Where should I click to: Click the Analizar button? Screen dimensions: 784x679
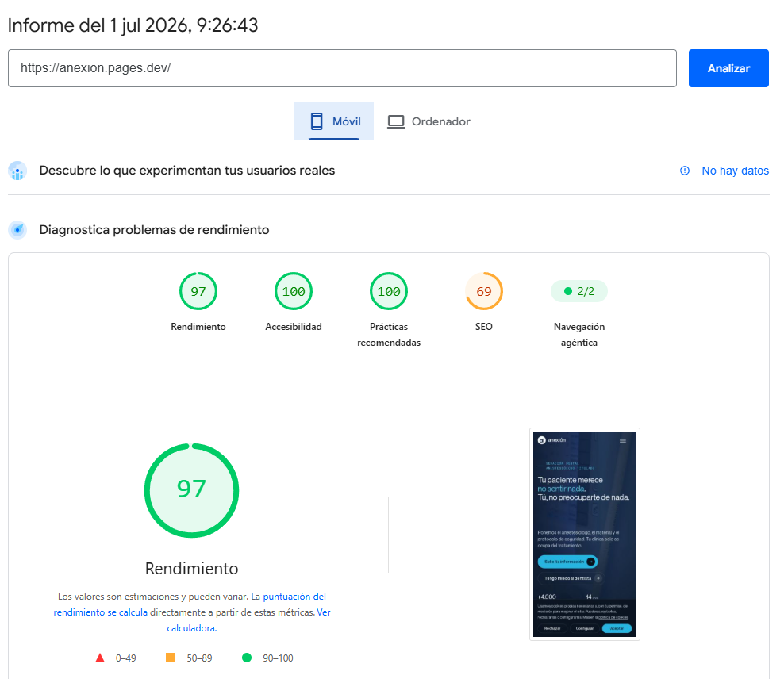[x=728, y=68]
